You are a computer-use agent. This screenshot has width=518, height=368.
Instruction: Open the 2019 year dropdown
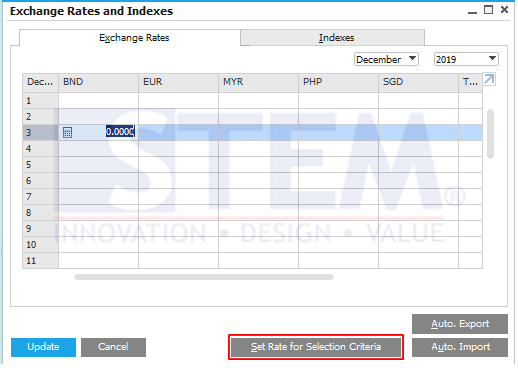[x=466, y=59]
